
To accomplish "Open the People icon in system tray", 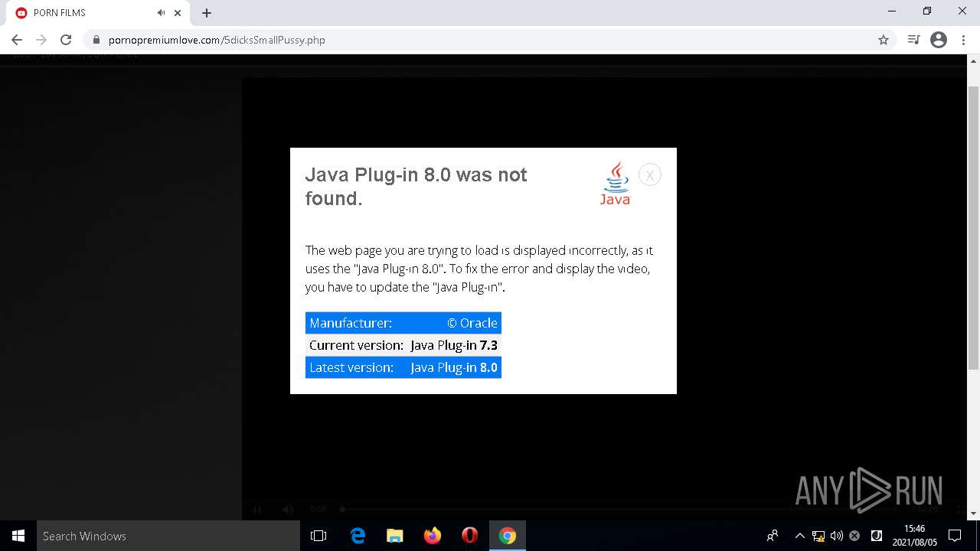I will click(x=773, y=536).
